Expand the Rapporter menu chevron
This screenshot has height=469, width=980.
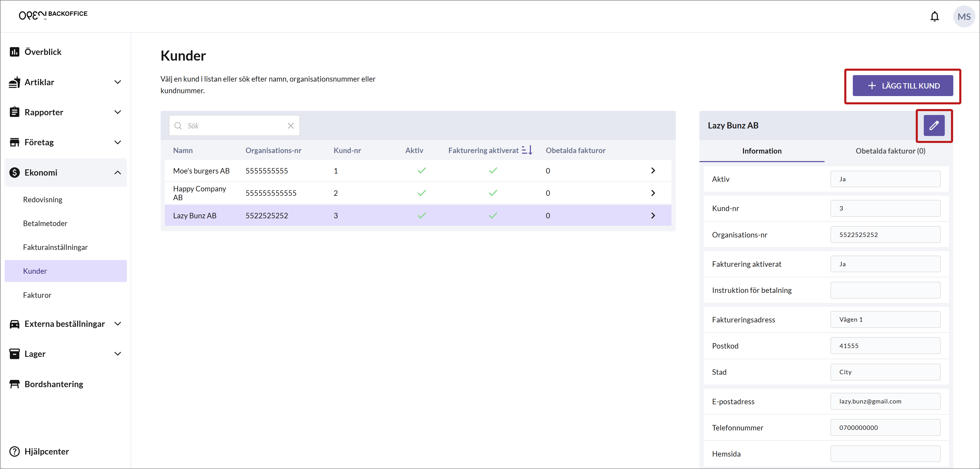tap(118, 112)
